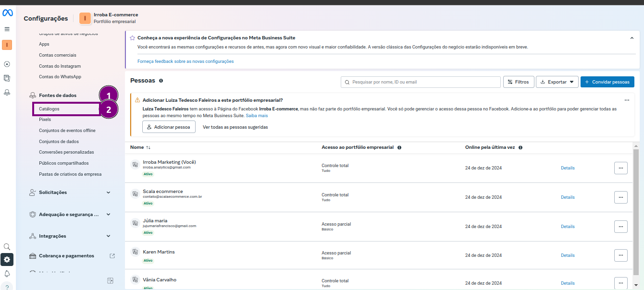
Task: Click the Scala ecommerce name
Action: coord(163,192)
